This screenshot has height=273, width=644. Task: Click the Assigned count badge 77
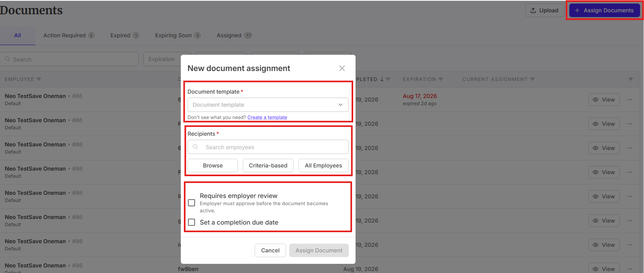(248, 35)
